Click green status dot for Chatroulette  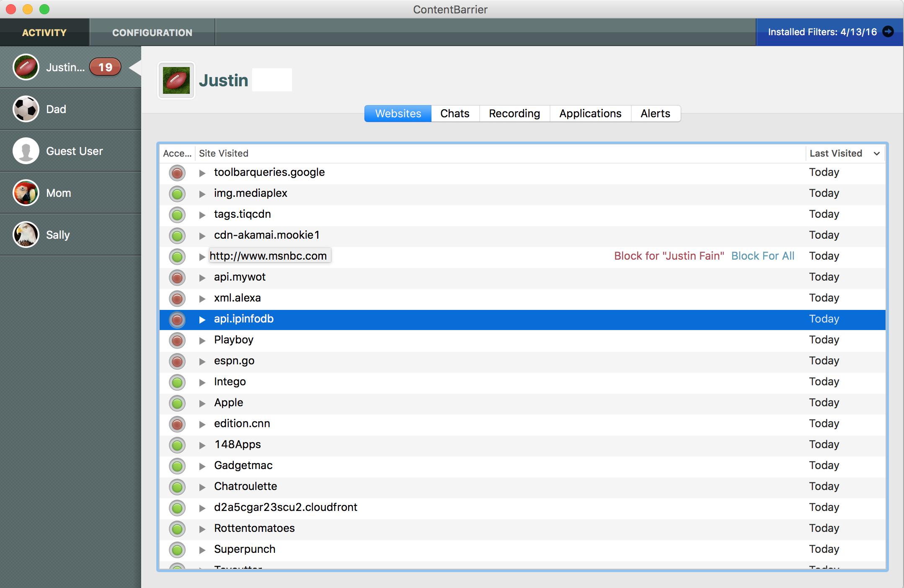[x=177, y=487]
